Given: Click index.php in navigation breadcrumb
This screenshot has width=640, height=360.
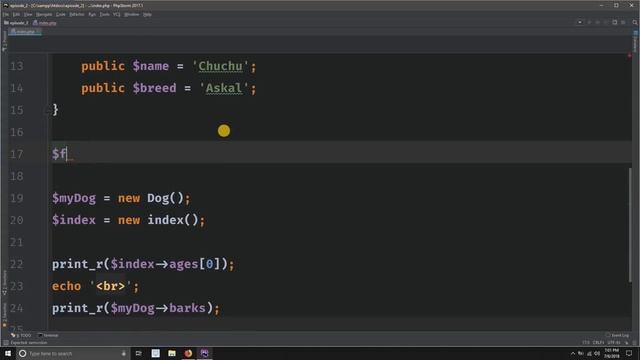Looking at the screenshot, I should [44, 23].
